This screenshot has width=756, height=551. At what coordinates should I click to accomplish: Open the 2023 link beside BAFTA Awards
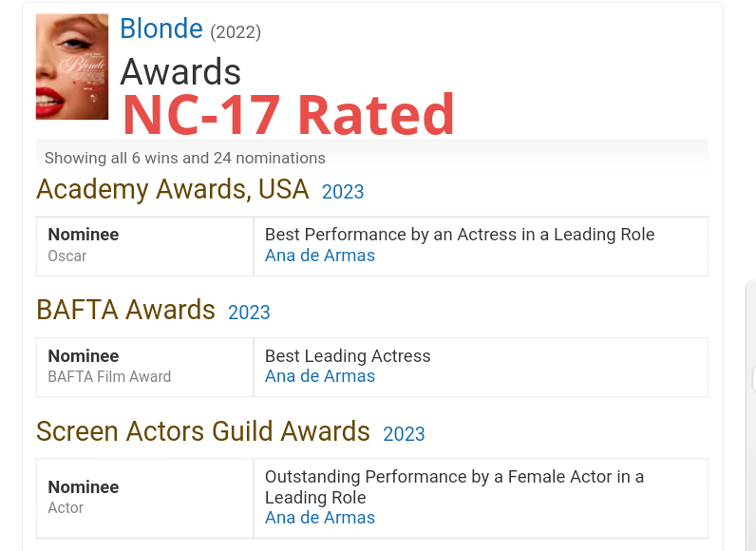tap(249, 313)
